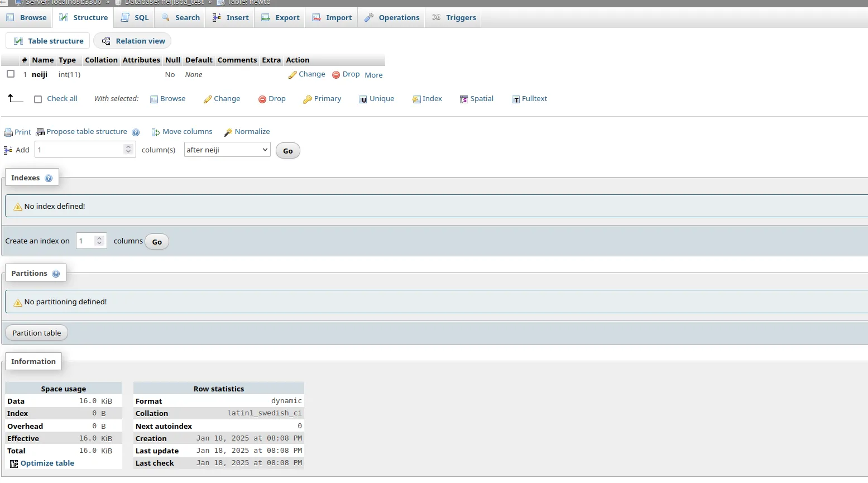Click the neiji column name
The width and height of the screenshot is (868, 483).
(x=40, y=74)
